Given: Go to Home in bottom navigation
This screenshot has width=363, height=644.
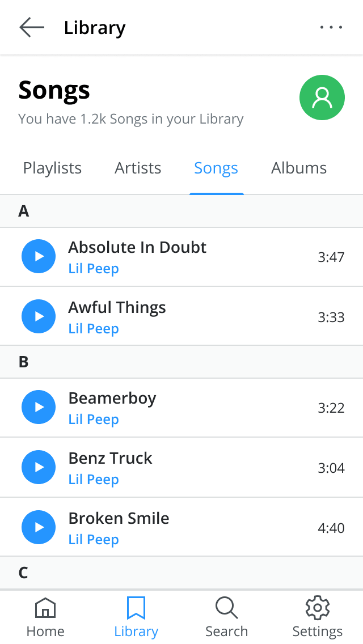Looking at the screenshot, I should 45,618.
